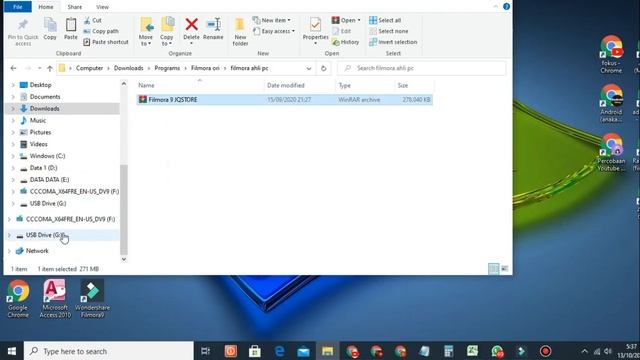640x360 pixels.
Task: Switch to the Share ribbon tab
Action: (75, 7)
